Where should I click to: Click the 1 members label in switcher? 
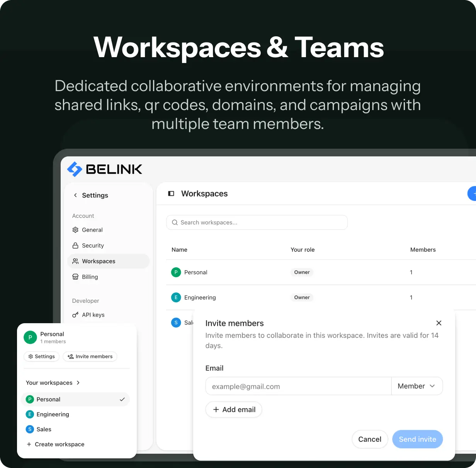pos(53,342)
